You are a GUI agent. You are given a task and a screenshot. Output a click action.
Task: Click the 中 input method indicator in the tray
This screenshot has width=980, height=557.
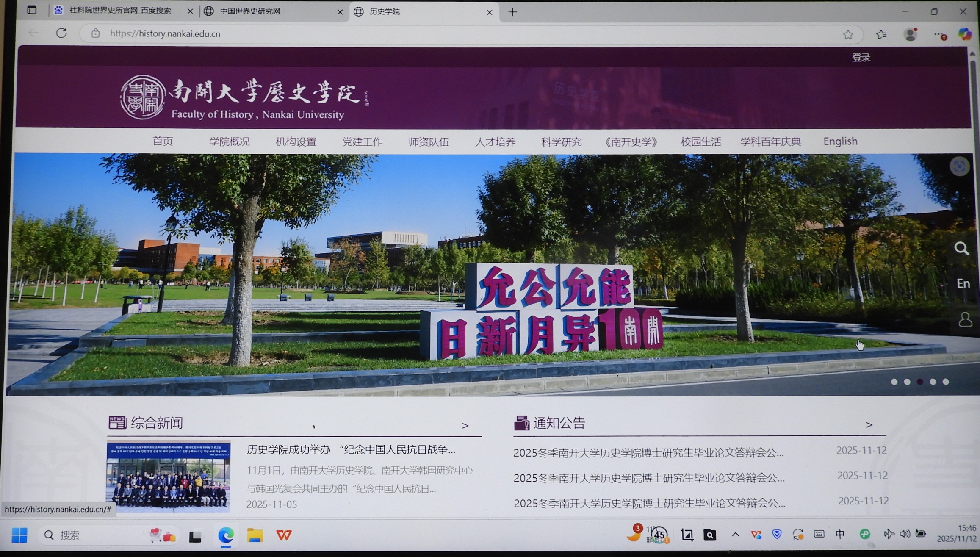[841, 535]
